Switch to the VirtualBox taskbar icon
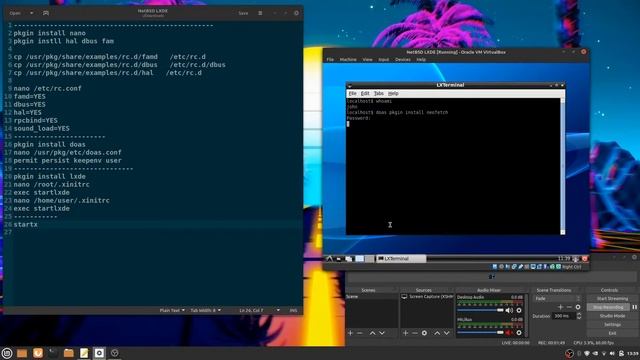 (99, 353)
